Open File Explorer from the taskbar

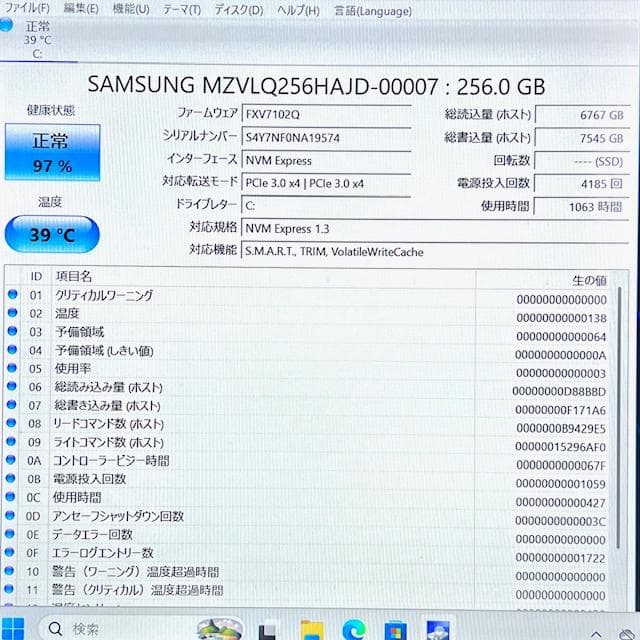(x=312, y=631)
